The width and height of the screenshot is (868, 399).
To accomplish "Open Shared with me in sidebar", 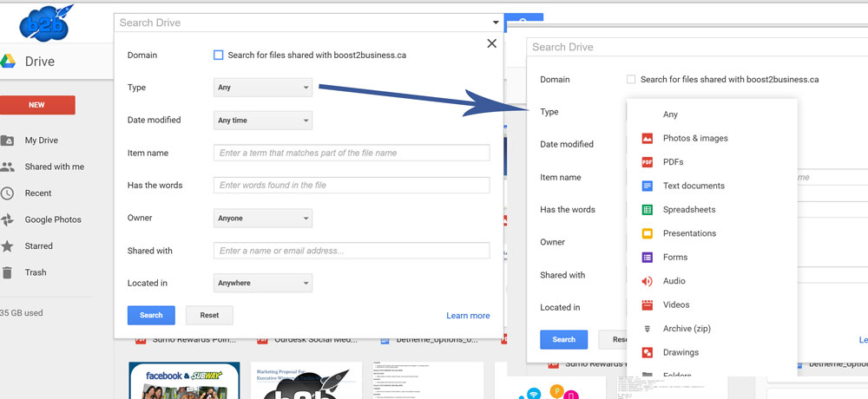I will (x=54, y=167).
